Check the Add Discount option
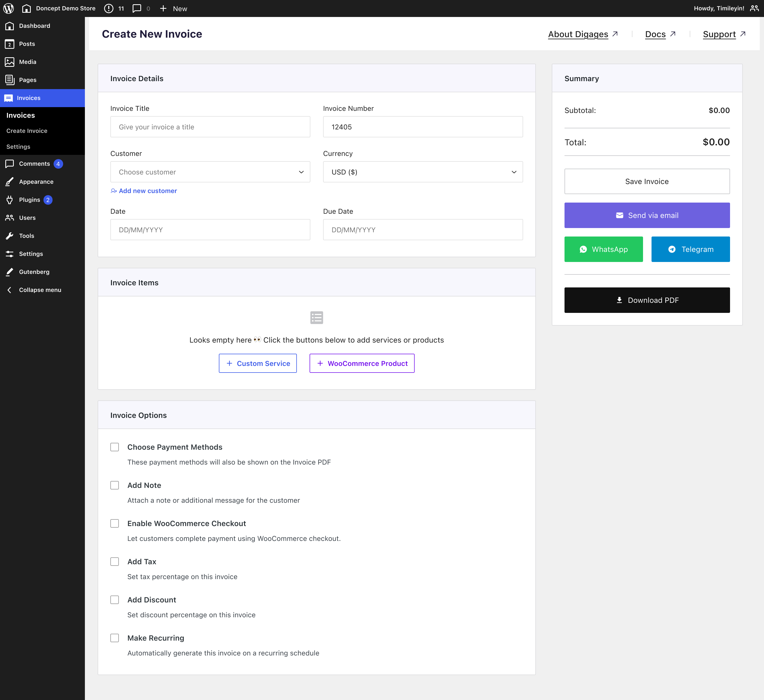764x700 pixels. [x=114, y=600]
